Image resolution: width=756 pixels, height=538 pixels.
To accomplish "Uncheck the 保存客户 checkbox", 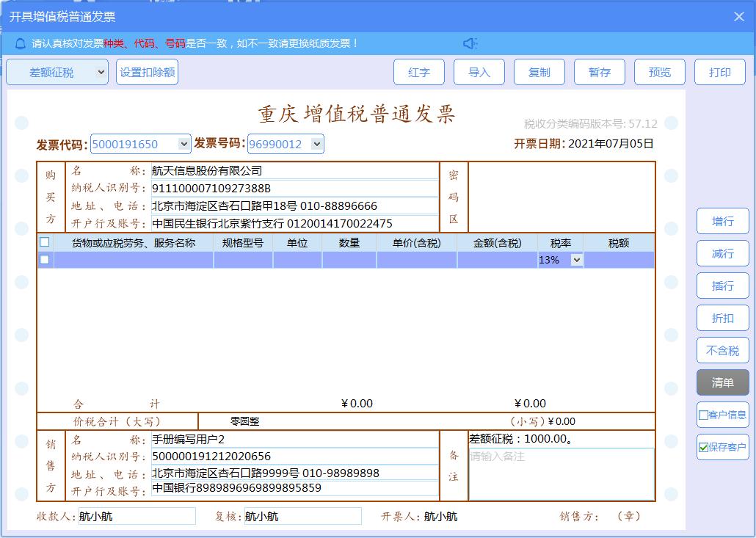I will coord(702,447).
